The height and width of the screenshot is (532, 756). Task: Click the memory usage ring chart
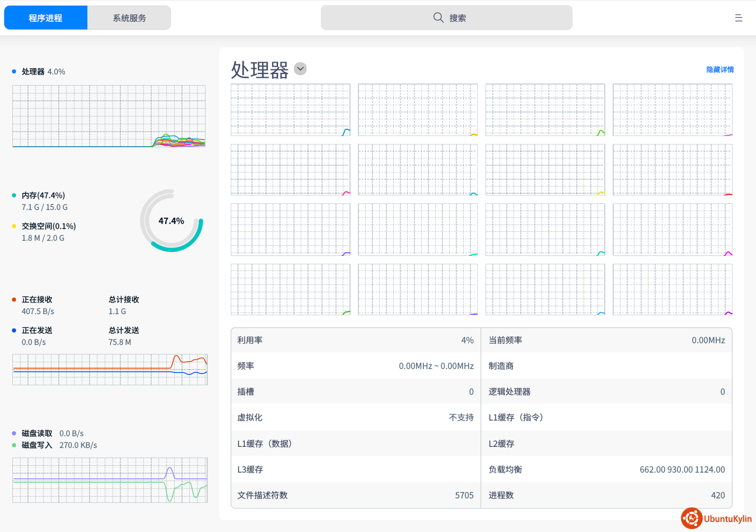(171, 221)
